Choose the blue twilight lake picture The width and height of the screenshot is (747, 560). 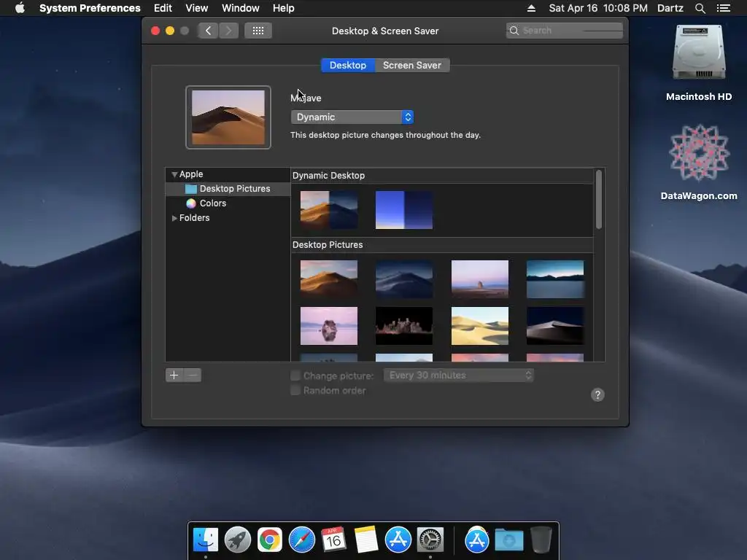[x=555, y=279]
